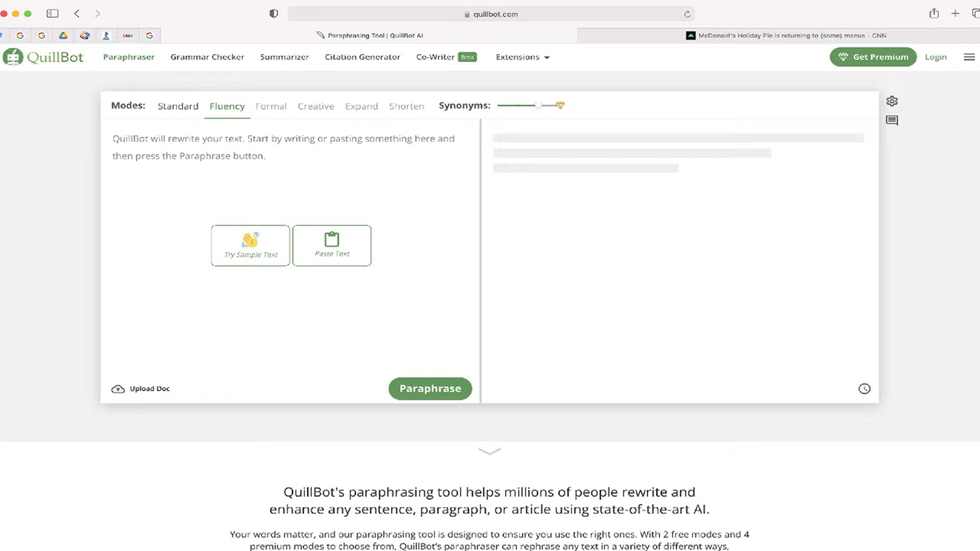Select the Fluency mode
Screen dimensions: 980x551
227,106
